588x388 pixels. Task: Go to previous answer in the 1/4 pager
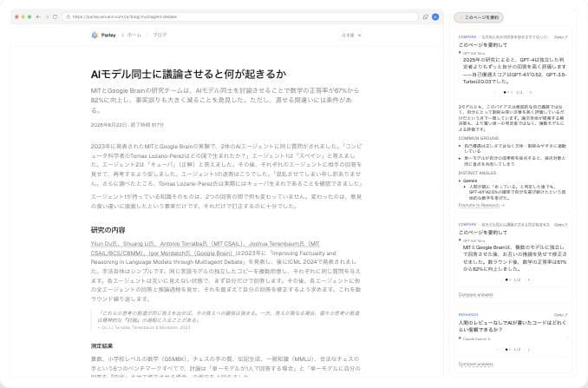tap(495, 92)
